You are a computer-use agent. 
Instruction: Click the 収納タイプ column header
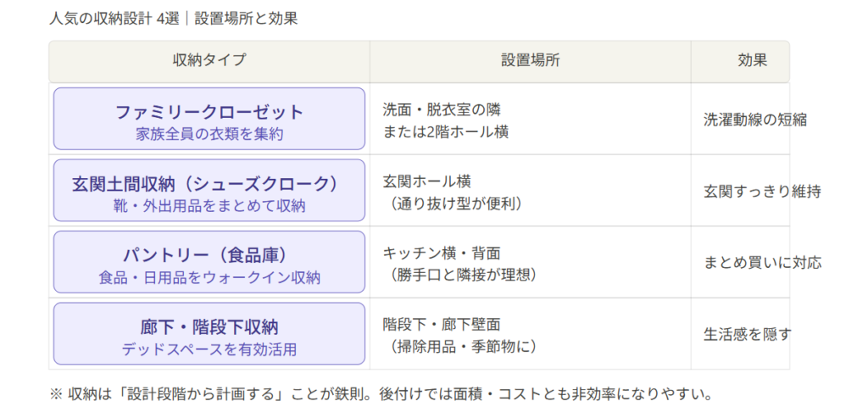pos(209,60)
